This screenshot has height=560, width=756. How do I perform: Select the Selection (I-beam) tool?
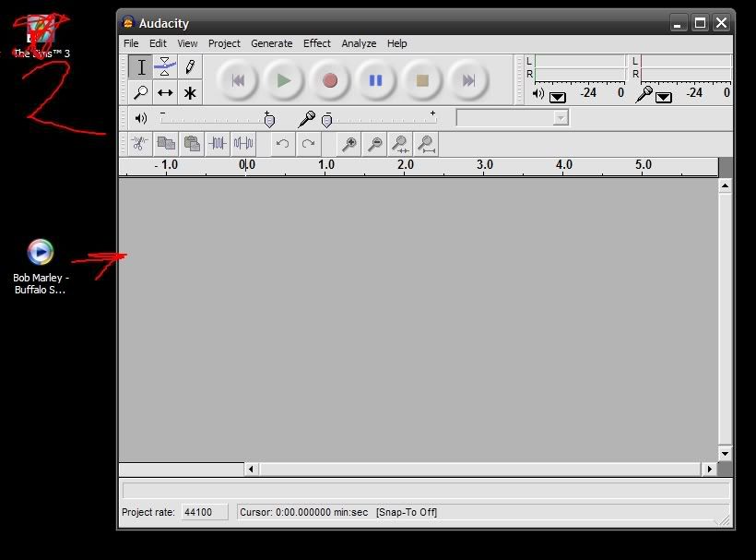coord(141,67)
